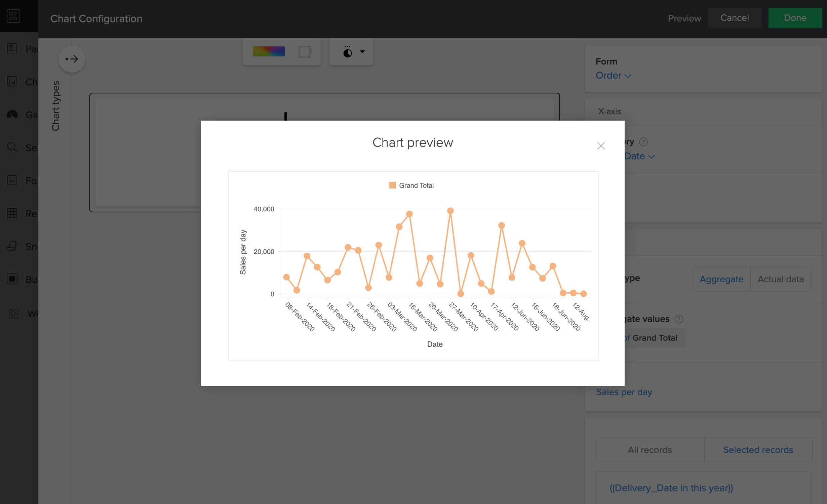Viewport: 827px width, 504px height.
Task: Switch to All records tab
Action: click(x=649, y=450)
